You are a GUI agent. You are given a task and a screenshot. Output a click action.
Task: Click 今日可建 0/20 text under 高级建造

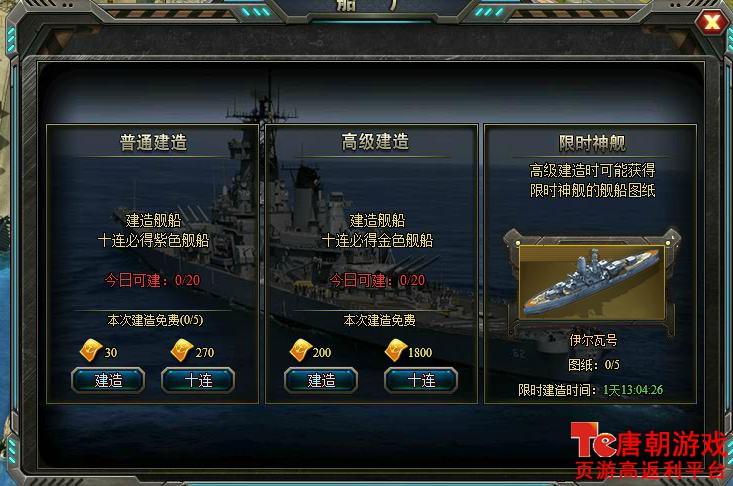point(377,280)
